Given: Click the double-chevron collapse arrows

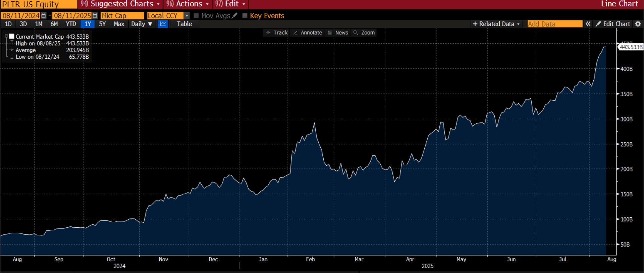Looking at the screenshot, I should tap(588, 24).
